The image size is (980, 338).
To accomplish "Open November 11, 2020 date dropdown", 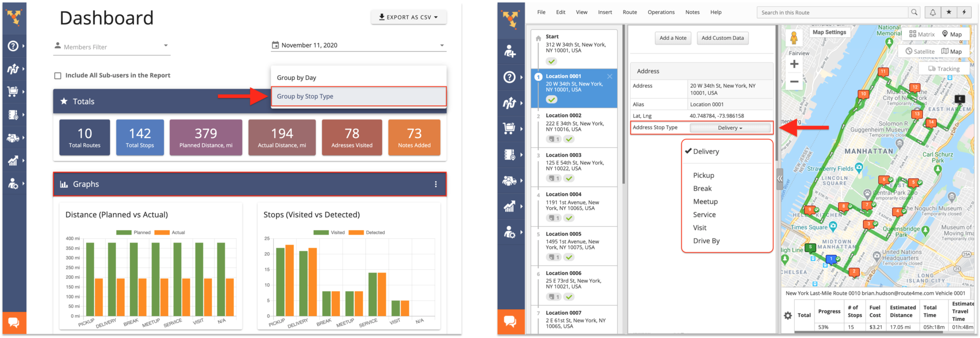I will click(358, 45).
